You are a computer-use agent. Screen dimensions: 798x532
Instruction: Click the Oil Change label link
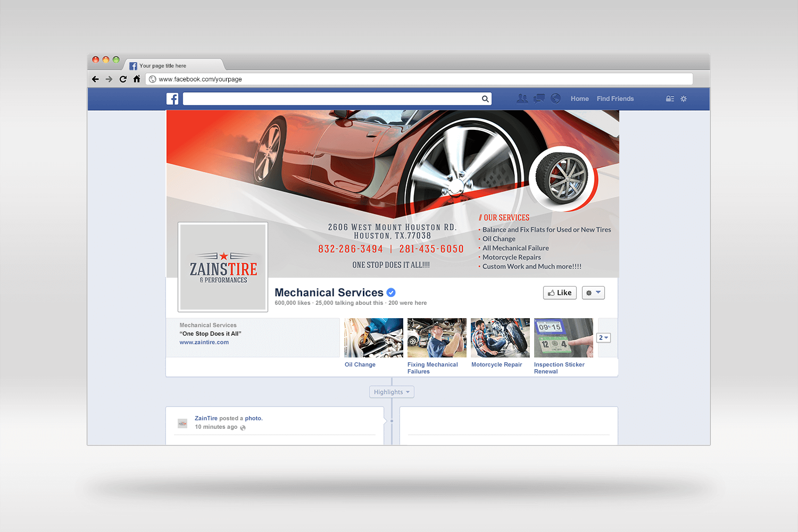(360, 365)
